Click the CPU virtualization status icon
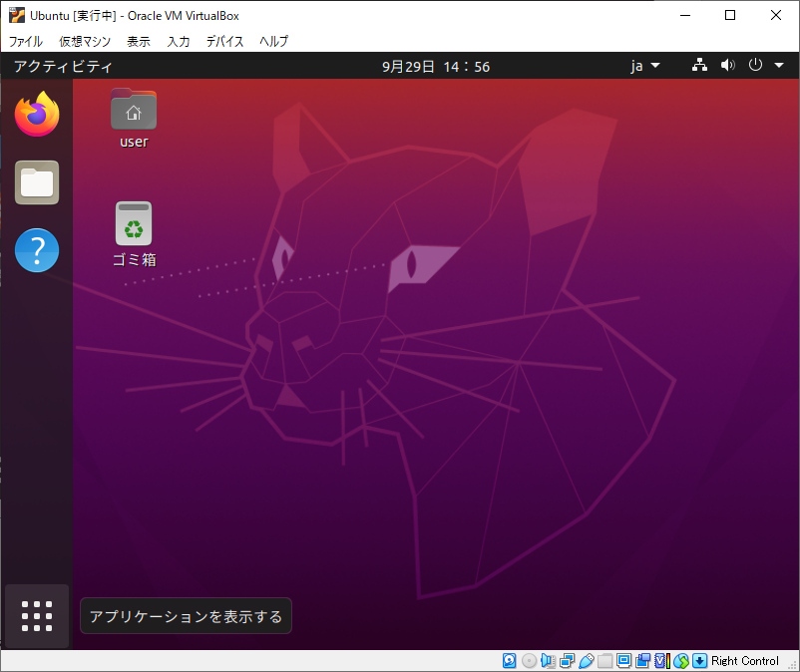 coord(661,661)
